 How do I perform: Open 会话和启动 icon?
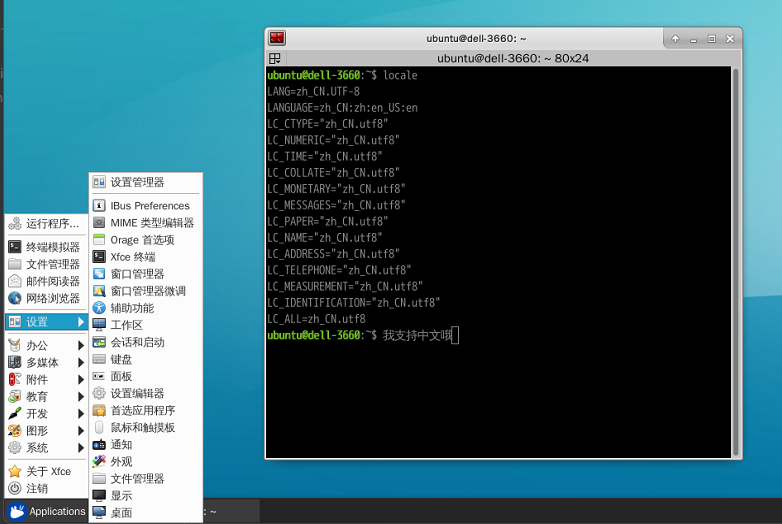pyautogui.click(x=99, y=342)
